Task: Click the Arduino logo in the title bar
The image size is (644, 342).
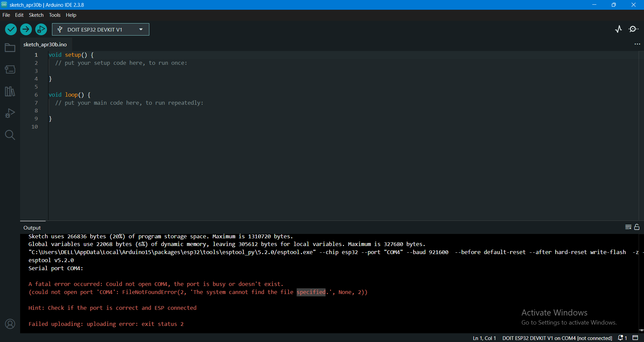Action: coord(4,5)
